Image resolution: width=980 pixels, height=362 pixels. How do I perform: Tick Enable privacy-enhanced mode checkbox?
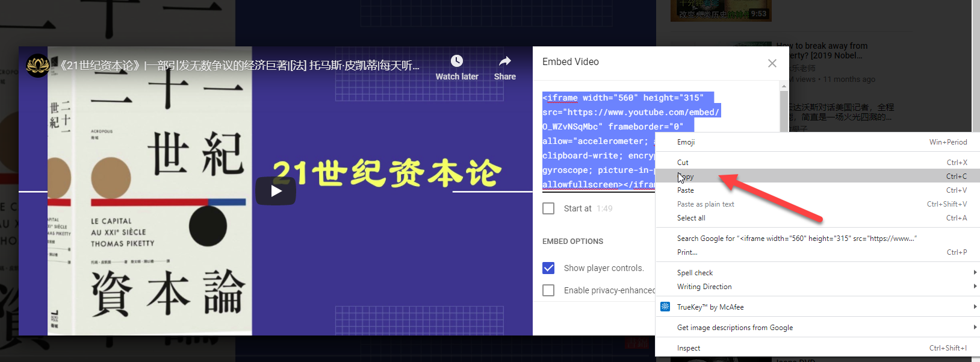click(548, 290)
